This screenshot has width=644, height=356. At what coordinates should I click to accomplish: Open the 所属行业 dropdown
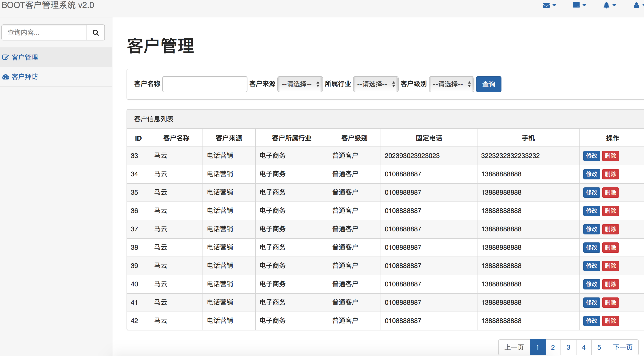375,84
